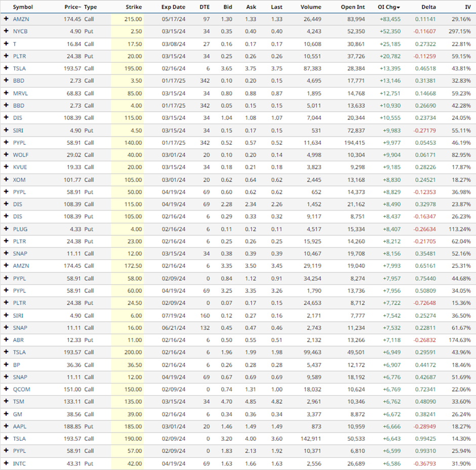
Task: Select the strike cell 215.00
Action: point(133,19)
